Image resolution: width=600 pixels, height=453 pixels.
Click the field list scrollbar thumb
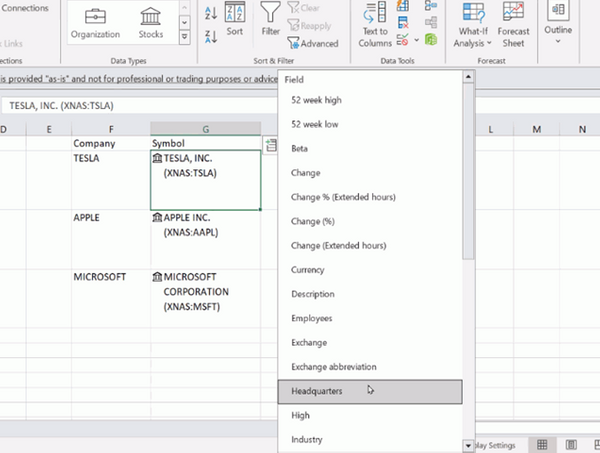tap(468, 171)
